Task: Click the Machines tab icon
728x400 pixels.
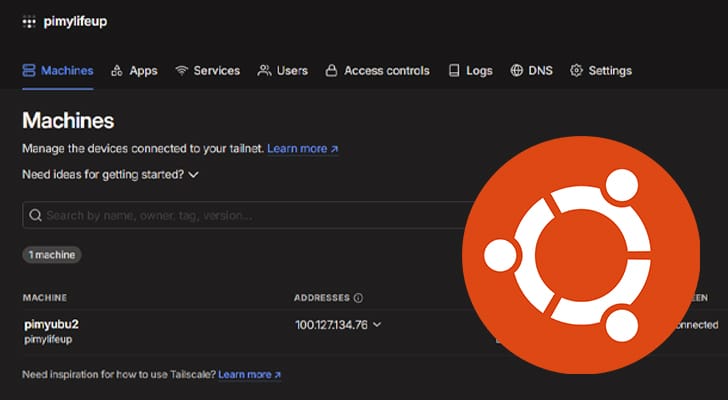Action: pos(29,71)
